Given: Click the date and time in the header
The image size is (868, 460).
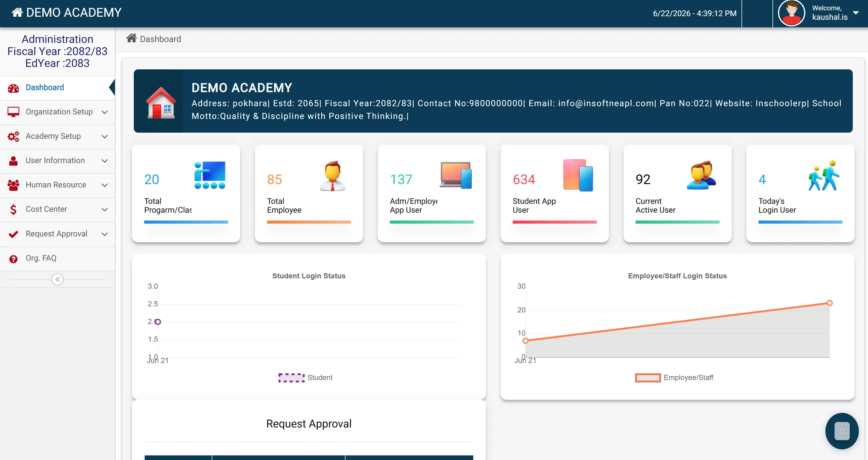Looking at the screenshot, I should [694, 13].
